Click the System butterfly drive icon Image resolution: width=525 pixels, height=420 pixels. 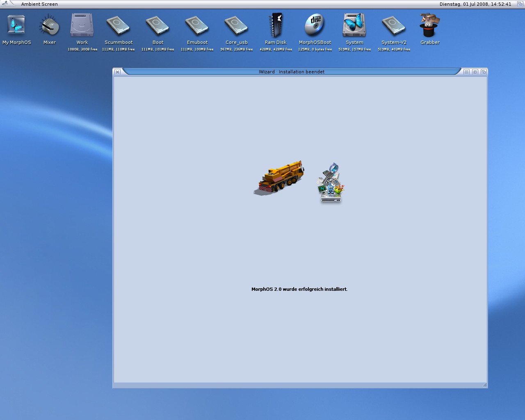click(x=354, y=25)
